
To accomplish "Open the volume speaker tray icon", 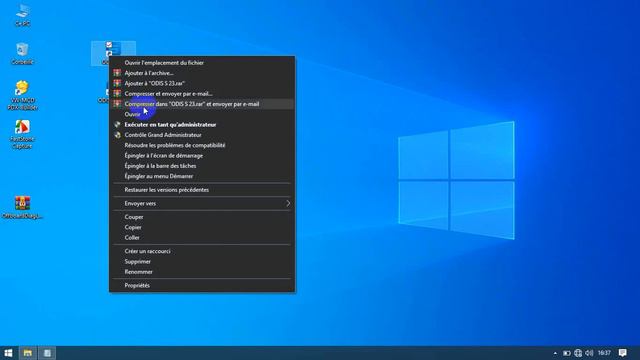I will tap(589, 353).
